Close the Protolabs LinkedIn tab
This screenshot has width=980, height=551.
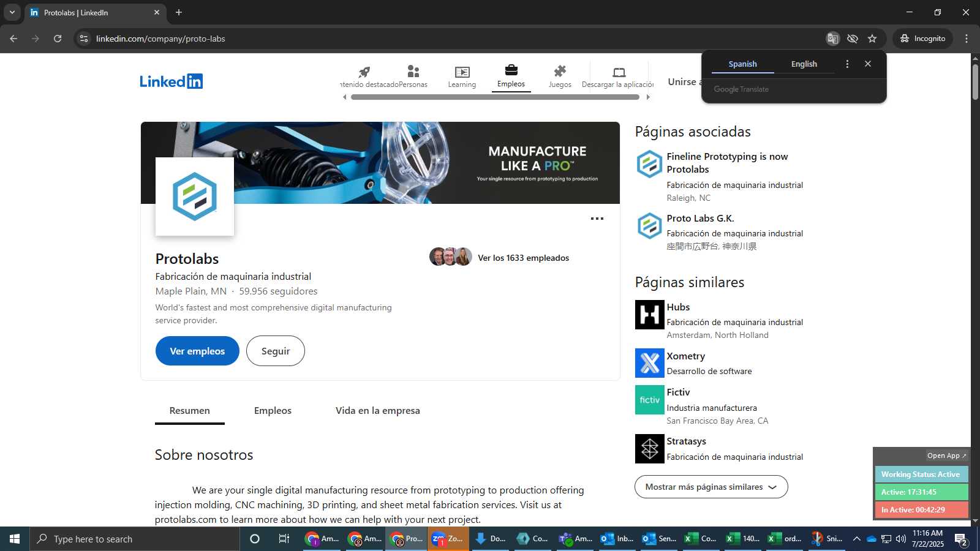tap(157, 12)
